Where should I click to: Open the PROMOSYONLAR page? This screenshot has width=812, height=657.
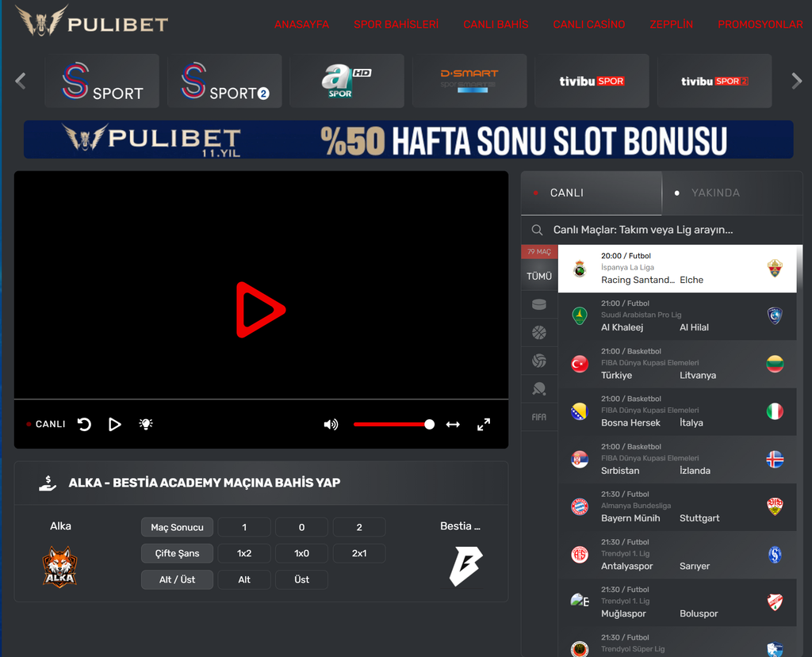(x=760, y=25)
